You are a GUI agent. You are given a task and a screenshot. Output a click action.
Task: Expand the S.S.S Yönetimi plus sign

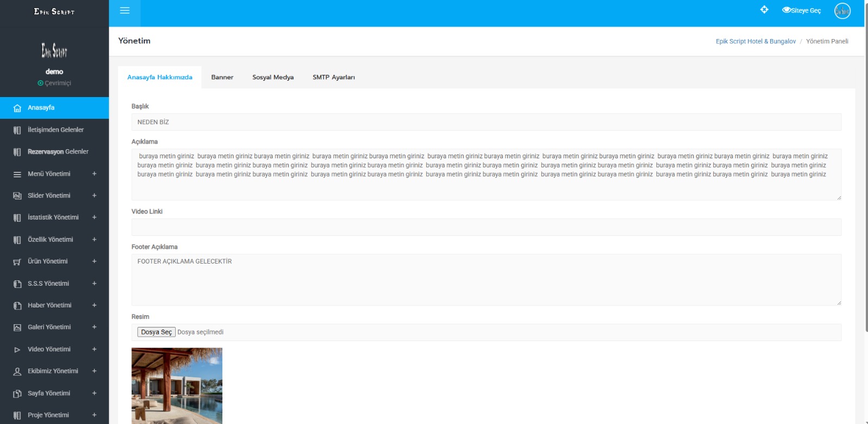tap(94, 284)
